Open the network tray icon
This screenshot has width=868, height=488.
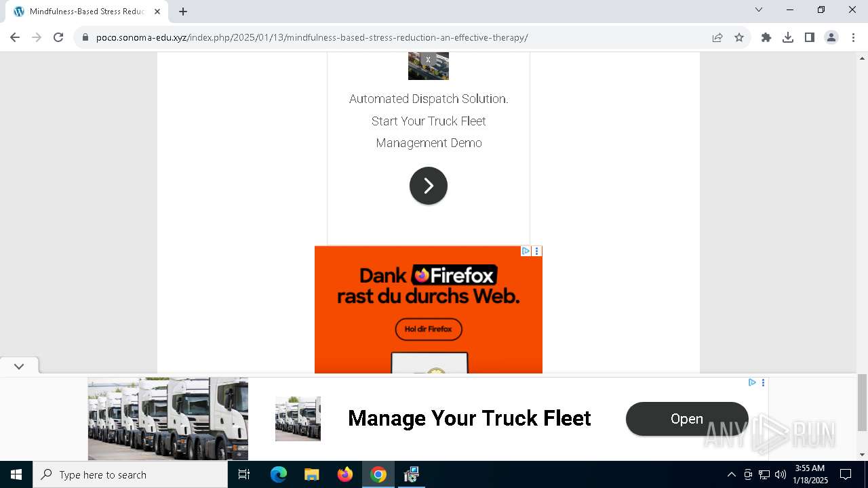[764, 474]
